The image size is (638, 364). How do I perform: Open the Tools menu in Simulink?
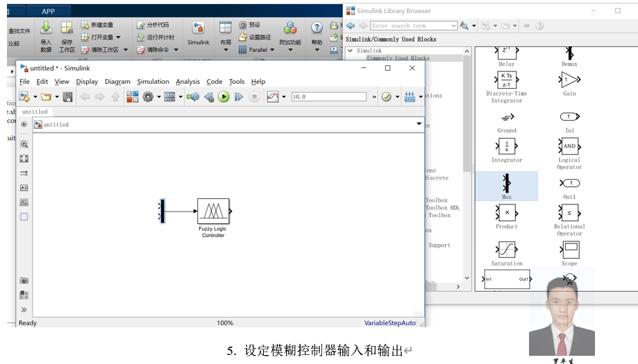237,82
